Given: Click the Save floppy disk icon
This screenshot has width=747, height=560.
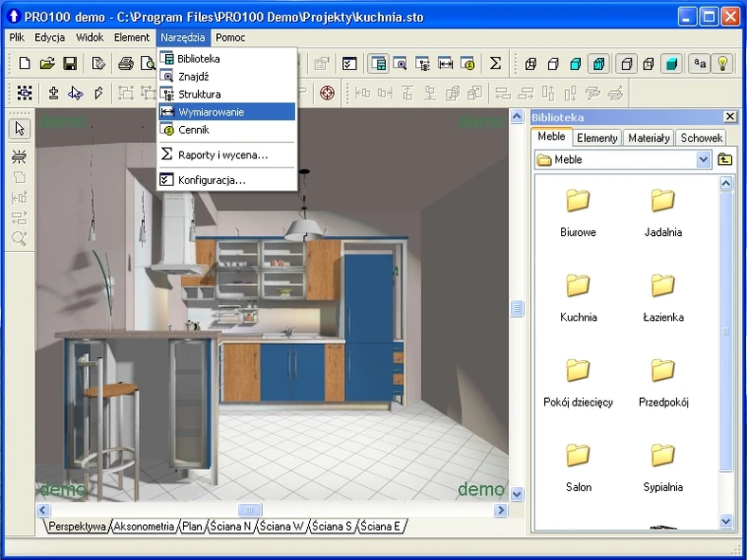Looking at the screenshot, I should pos(70,63).
